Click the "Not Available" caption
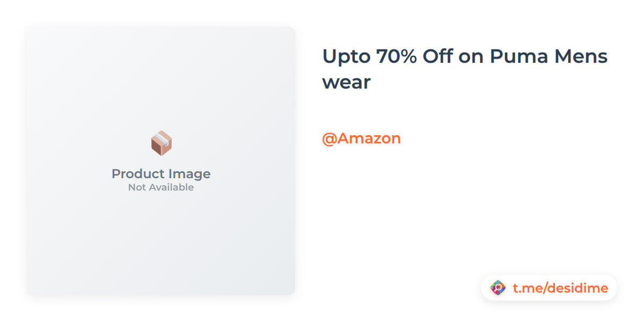Viewport: 644px width, 322px height. tap(161, 187)
